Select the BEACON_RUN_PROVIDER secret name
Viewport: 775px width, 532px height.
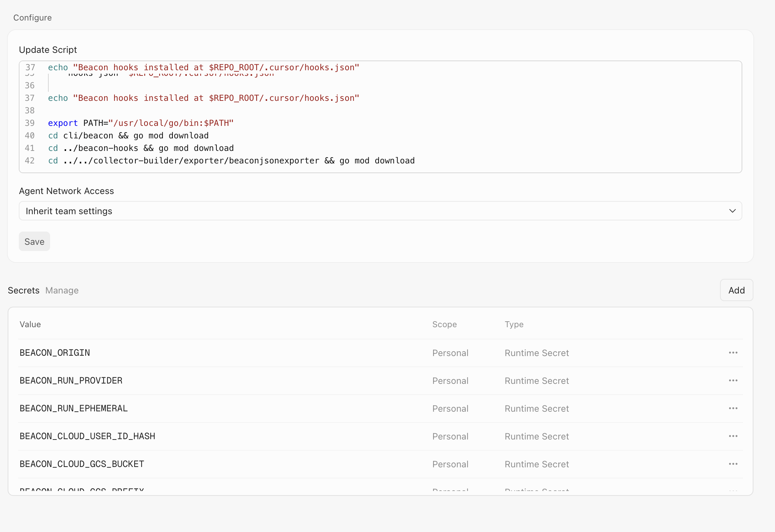click(x=71, y=380)
